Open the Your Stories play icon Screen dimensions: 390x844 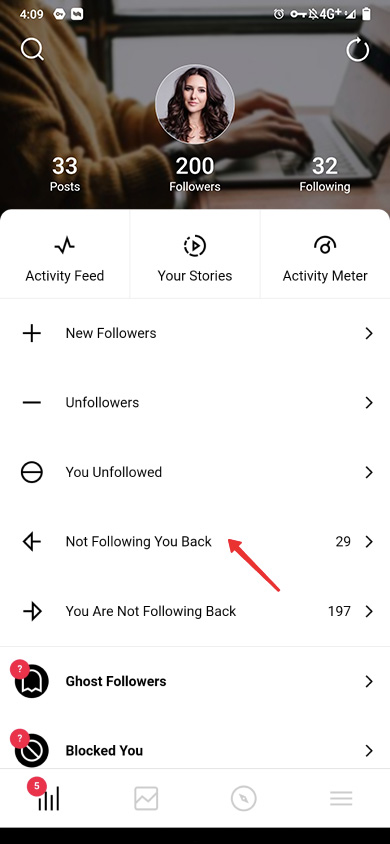pyautogui.click(x=195, y=246)
